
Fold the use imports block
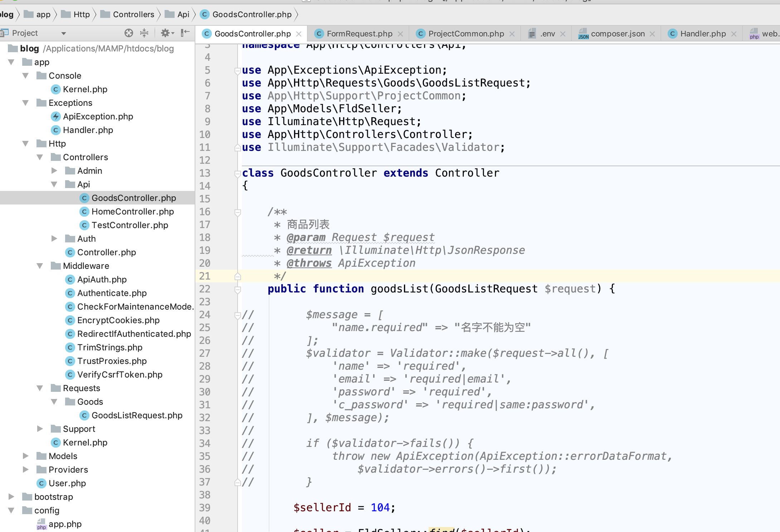coord(237,71)
